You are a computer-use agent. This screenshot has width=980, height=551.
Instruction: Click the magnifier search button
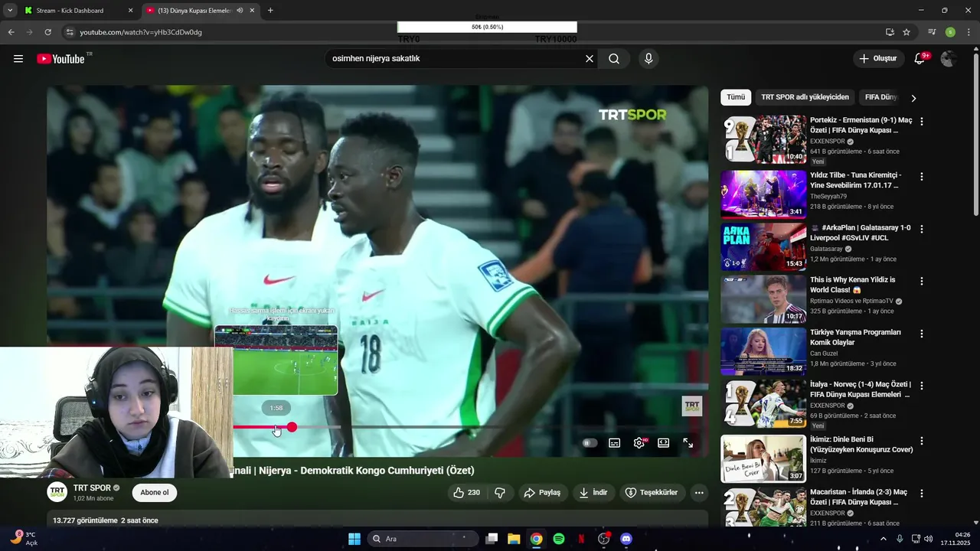click(614, 59)
